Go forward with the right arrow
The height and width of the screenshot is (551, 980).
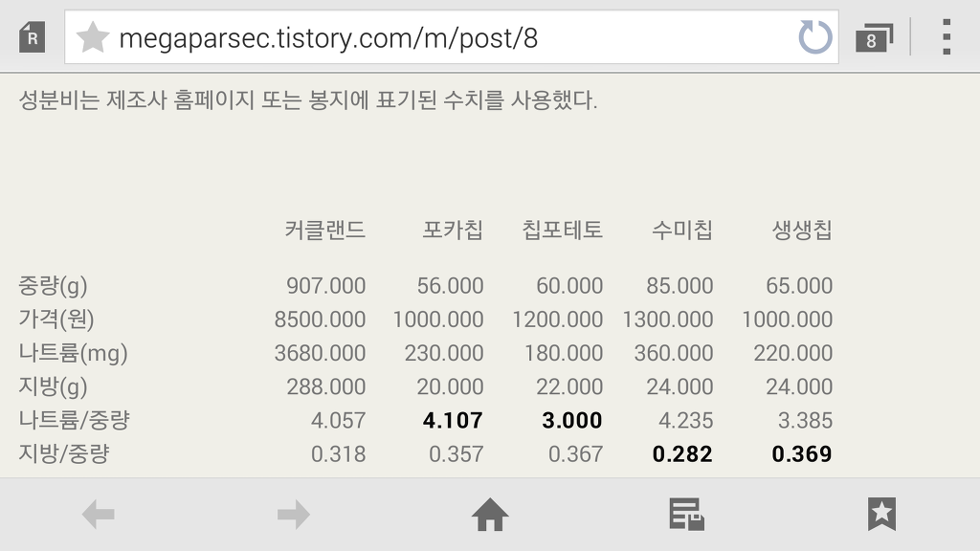pos(294,514)
